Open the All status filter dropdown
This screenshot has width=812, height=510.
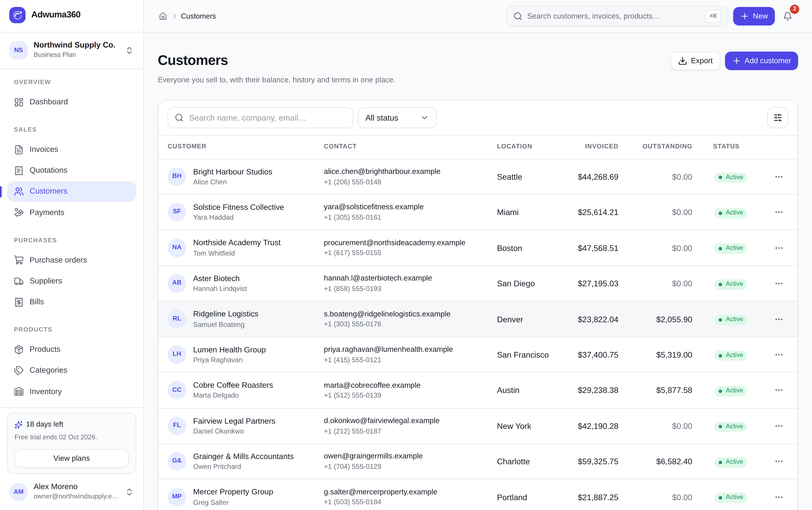click(x=397, y=118)
